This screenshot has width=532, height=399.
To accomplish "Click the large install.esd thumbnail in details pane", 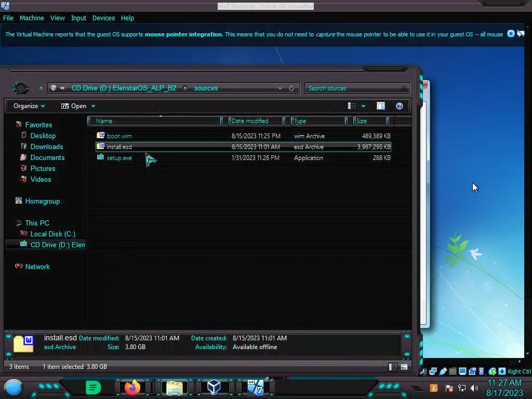I will click(24, 344).
